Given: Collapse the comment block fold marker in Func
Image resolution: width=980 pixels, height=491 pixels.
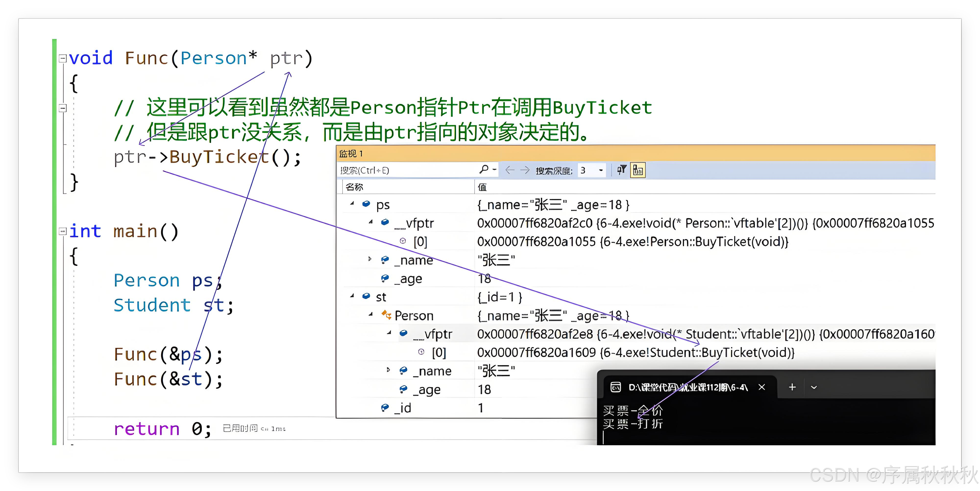Looking at the screenshot, I should pyautogui.click(x=63, y=108).
